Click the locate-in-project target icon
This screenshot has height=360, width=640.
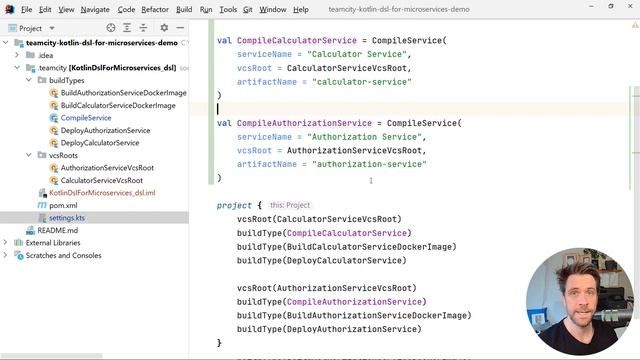point(111,28)
